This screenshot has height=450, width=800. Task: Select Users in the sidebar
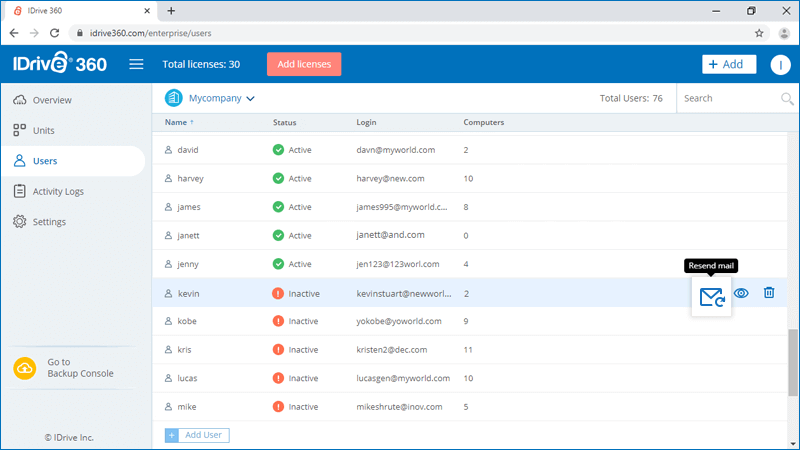coord(73,161)
